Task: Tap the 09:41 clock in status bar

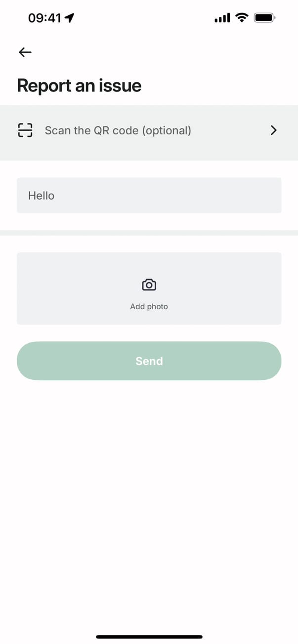Action: [x=44, y=18]
